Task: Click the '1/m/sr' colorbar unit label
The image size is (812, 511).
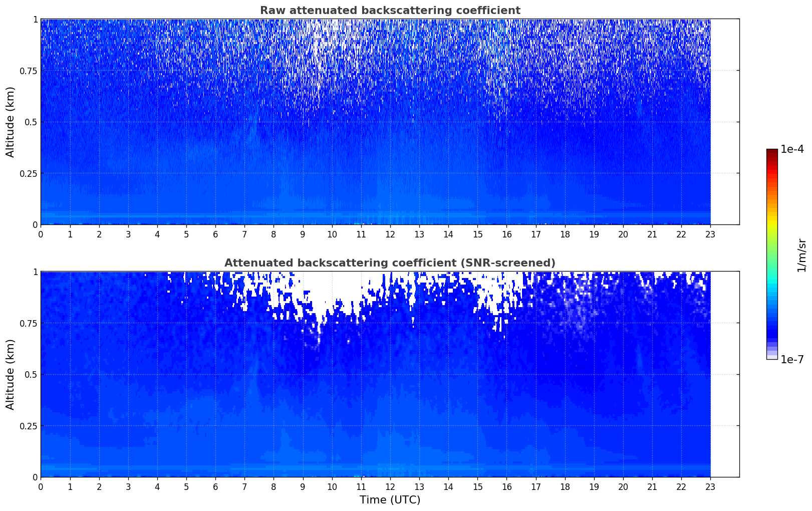Action: pyautogui.click(x=801, y=254)
